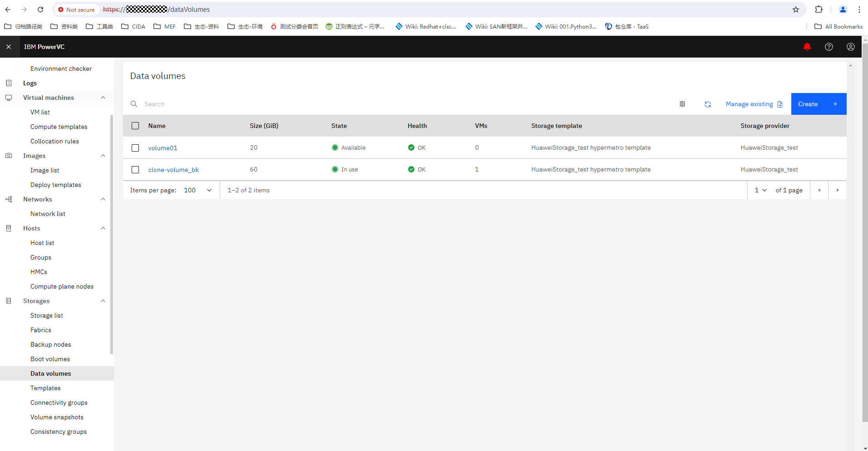Open Volume snapshots in sidebar
Image resolution: width=868 pixels, height=451 pixels.
pos(57,417)
